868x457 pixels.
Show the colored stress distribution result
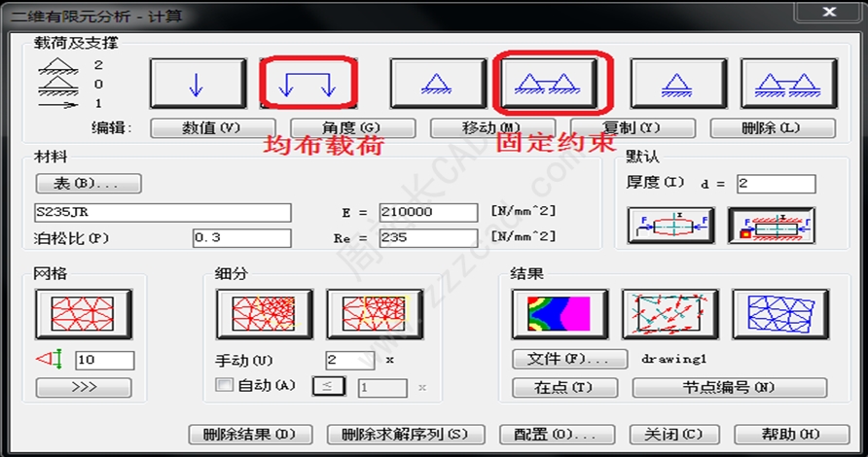tap(560, 314)
